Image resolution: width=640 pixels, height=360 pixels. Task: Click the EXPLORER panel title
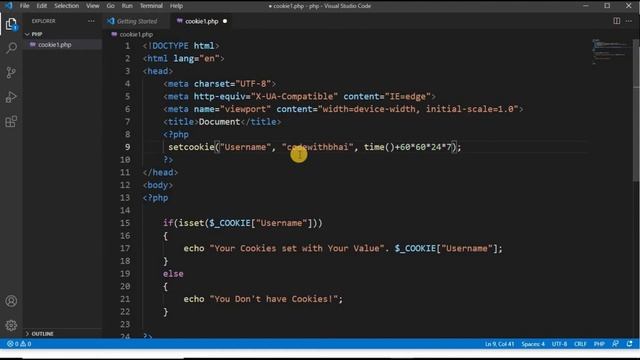click(44, 21)
